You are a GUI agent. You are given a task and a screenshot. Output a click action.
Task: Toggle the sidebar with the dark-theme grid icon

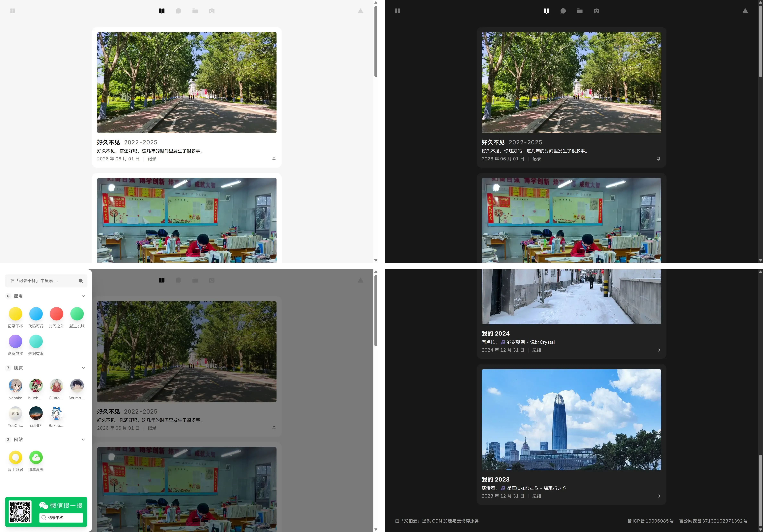tap(398, 11)
